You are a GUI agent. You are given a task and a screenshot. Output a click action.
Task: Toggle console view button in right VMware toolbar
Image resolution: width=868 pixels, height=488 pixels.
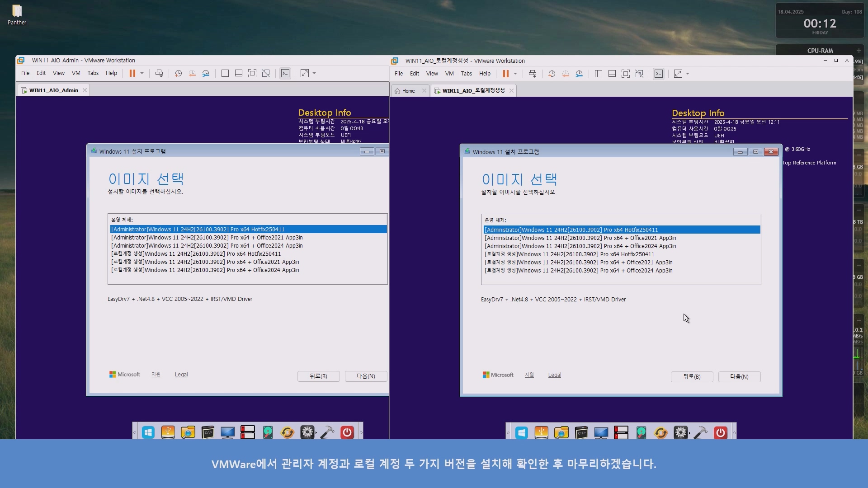tap(659, 74)
